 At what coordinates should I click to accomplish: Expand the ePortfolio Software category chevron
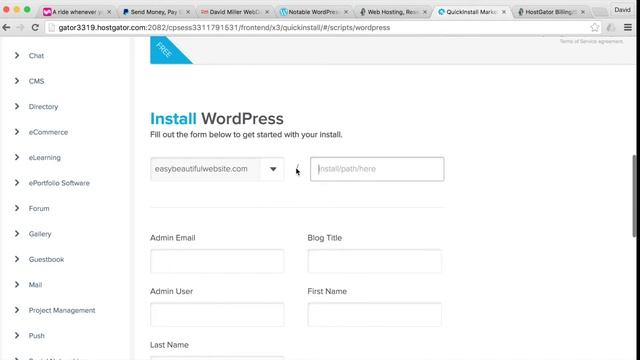17,182
